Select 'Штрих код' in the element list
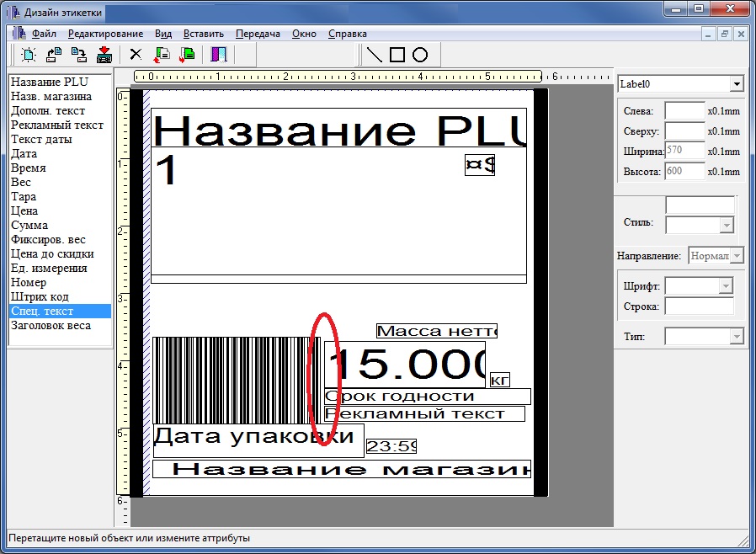Viewport: 756px width, 554px height. (x=40, y=296)
